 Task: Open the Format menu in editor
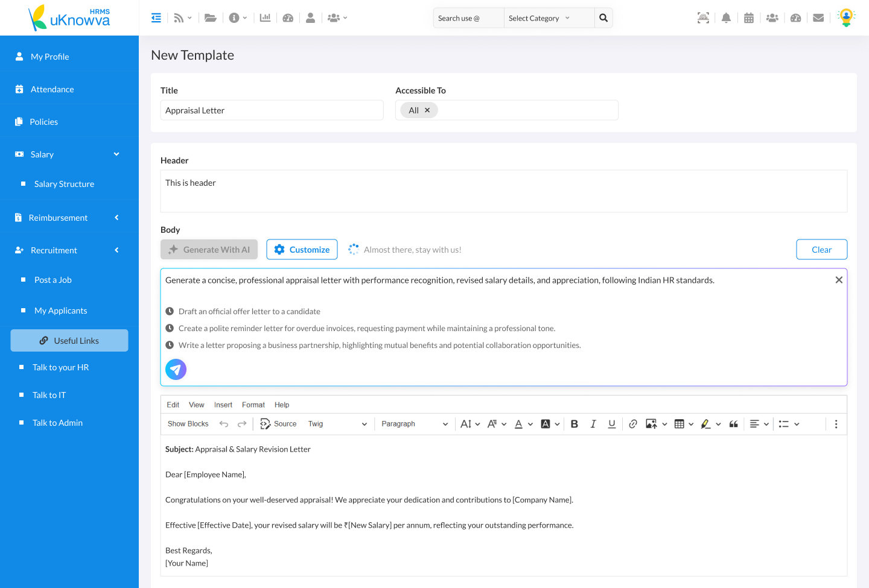253,405
